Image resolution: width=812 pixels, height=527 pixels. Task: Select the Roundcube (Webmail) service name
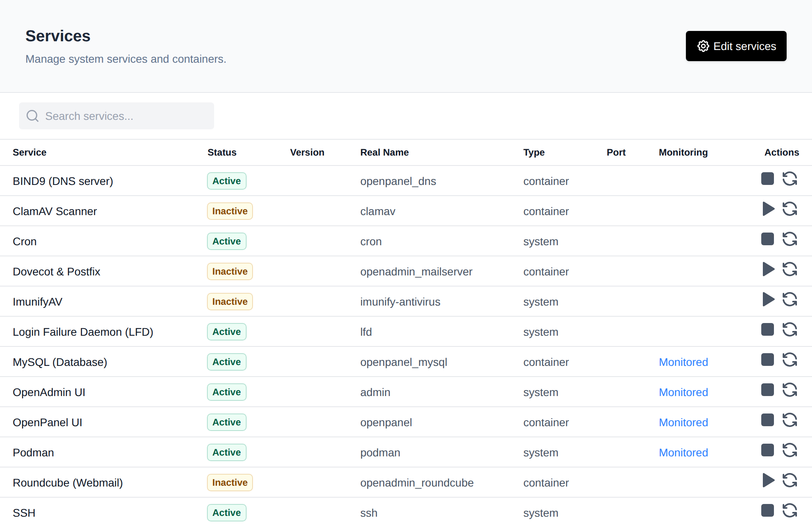68,483
